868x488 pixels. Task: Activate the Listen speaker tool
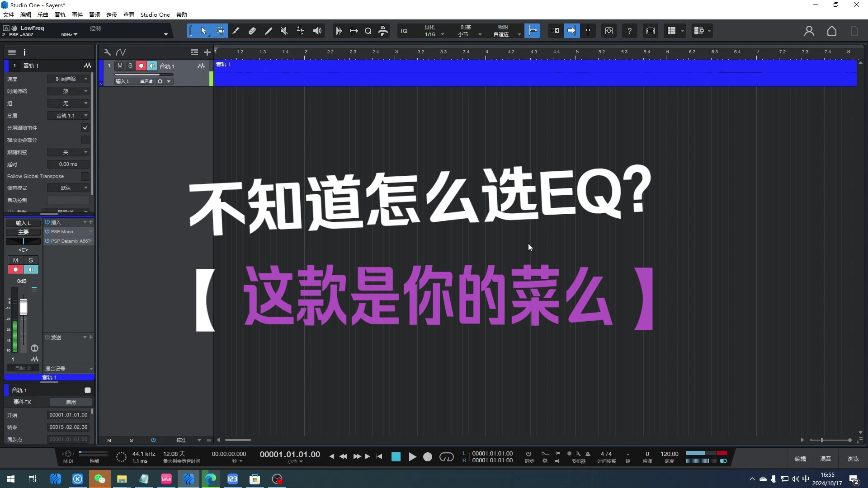tap(317, 31)
